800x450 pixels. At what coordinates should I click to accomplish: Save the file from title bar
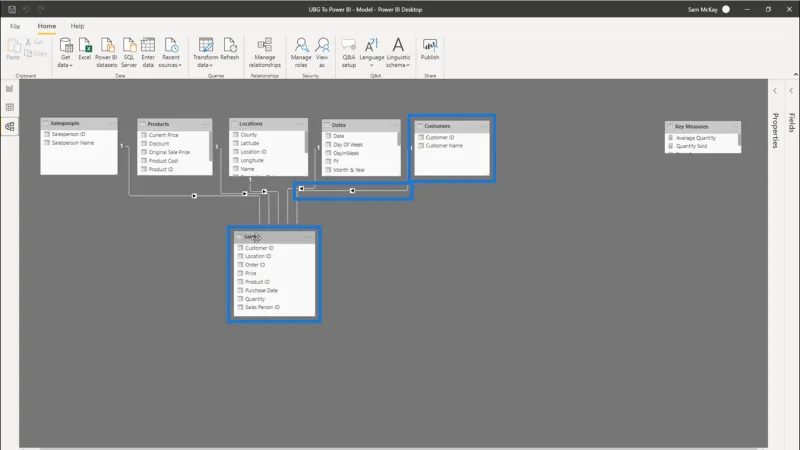tap(12, 9)
